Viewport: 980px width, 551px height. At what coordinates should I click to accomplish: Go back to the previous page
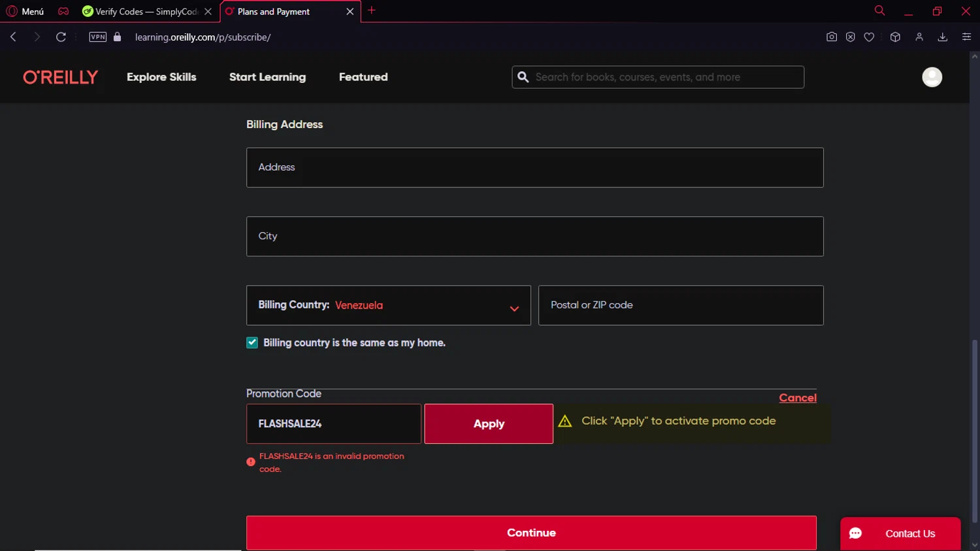click(x=13, y=37)
